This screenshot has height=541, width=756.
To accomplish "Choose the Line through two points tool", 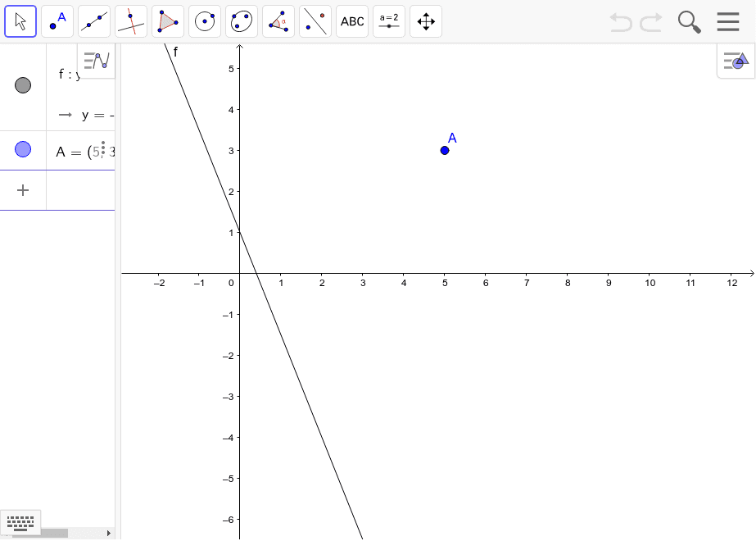I will point(94,21).
